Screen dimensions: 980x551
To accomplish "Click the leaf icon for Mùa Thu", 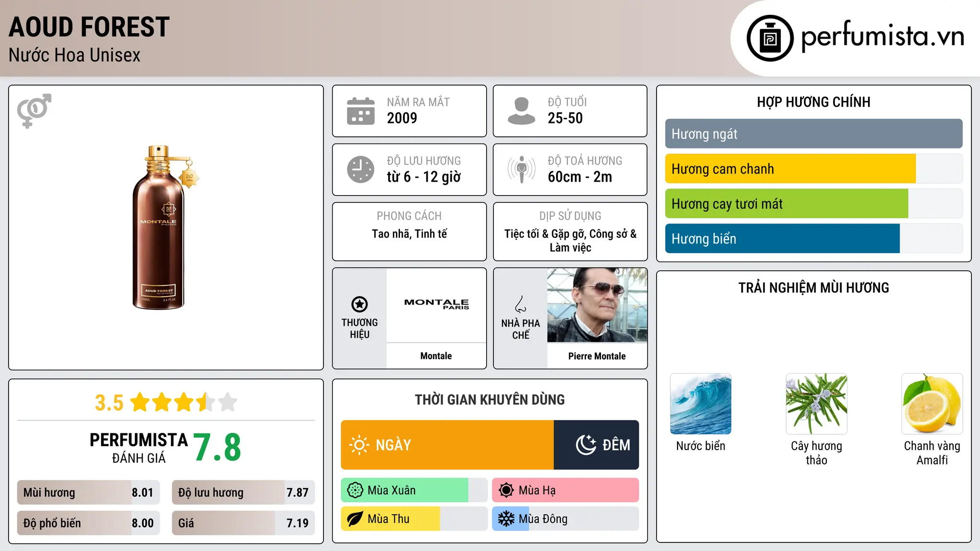I will click(x=355, y=519).
